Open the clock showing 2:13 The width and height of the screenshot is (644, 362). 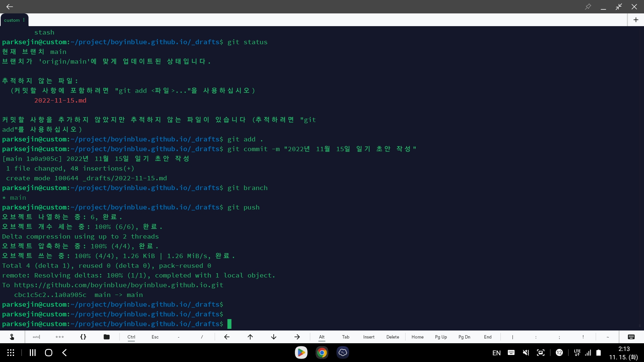624,349
